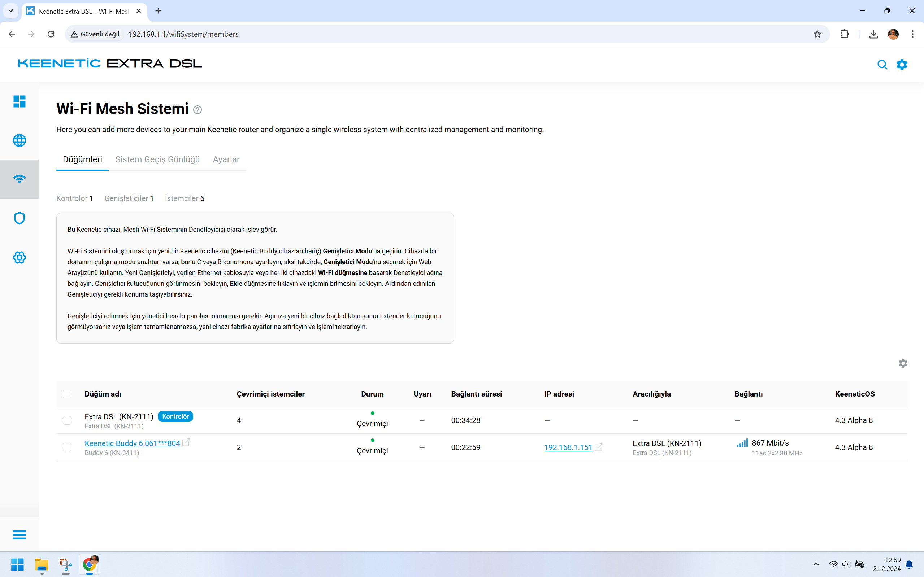Viewport: 924px width, 577px height.
Task: Open the Chrome profile avatar
Action: click(x=893, y=34)
